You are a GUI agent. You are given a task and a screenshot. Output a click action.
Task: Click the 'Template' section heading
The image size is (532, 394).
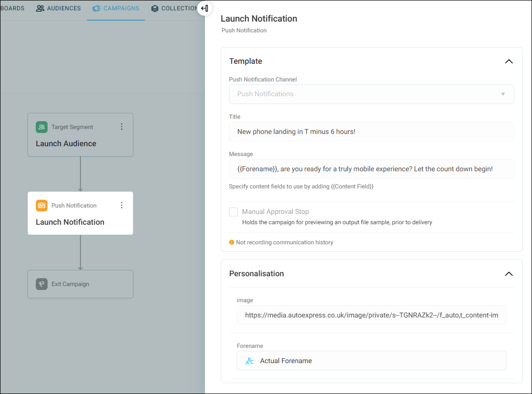tap(246, 61)
